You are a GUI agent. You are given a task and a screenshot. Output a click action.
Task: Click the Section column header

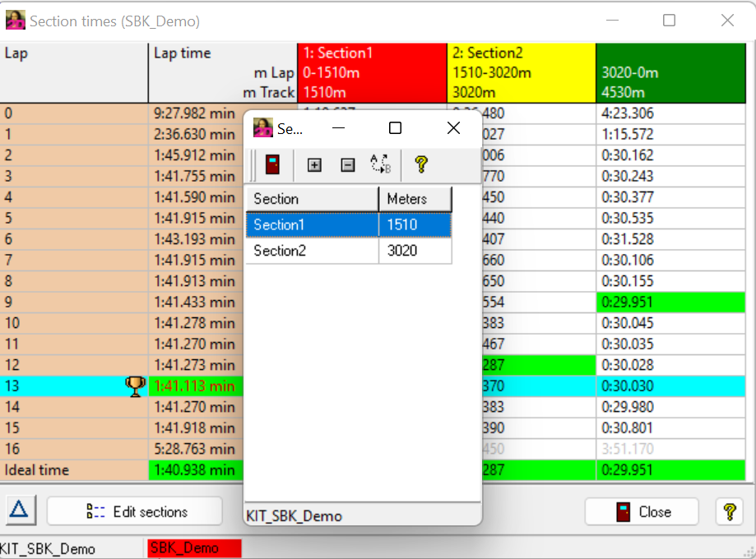311,199
